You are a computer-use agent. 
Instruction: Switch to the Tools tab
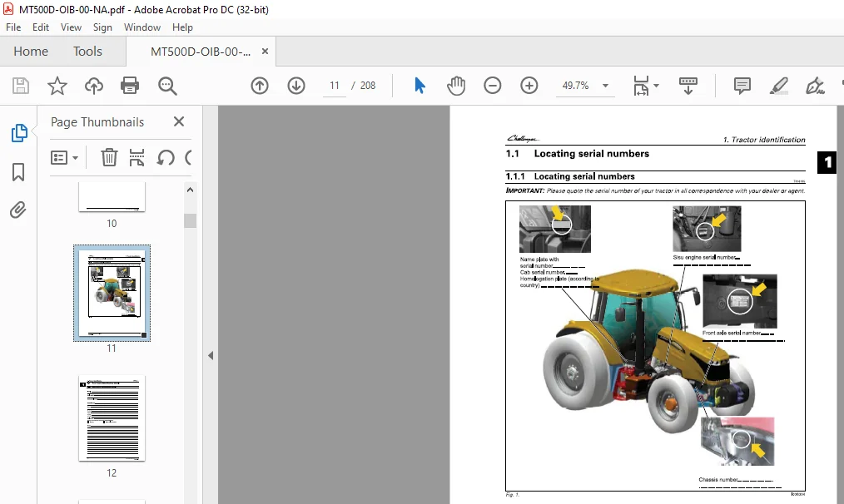tap(87, 51)
